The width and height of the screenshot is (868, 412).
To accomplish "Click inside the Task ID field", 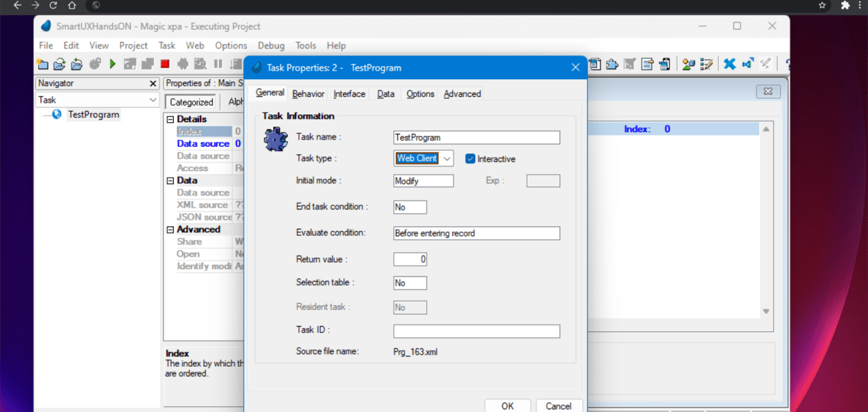I will [476, 331].
